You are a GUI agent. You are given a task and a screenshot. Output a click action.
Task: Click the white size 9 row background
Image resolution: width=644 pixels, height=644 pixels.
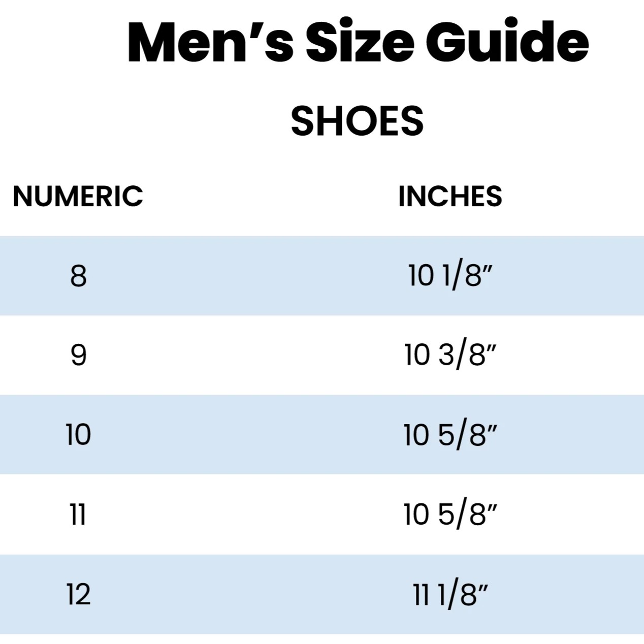tap(322, 355)
